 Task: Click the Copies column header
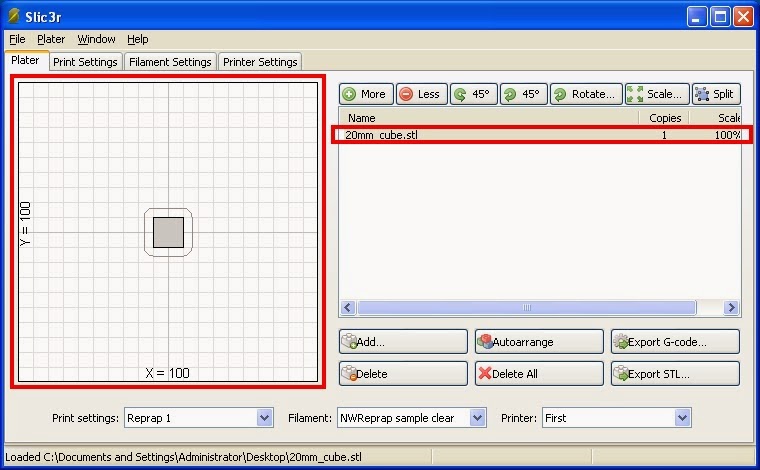click(665, 118)
